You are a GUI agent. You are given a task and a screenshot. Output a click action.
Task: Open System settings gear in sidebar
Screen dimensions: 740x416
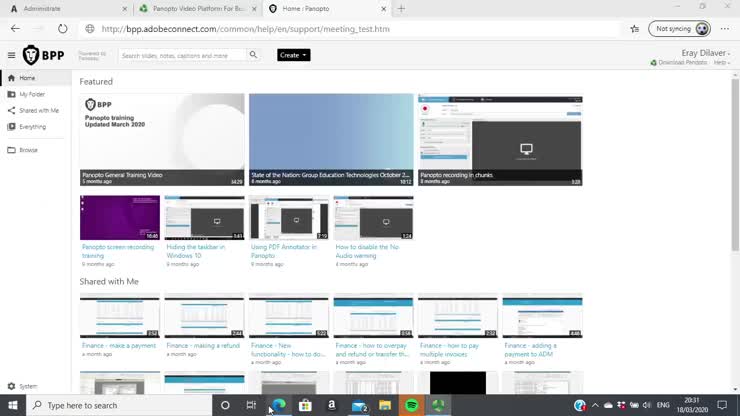[x=12, y=386]
